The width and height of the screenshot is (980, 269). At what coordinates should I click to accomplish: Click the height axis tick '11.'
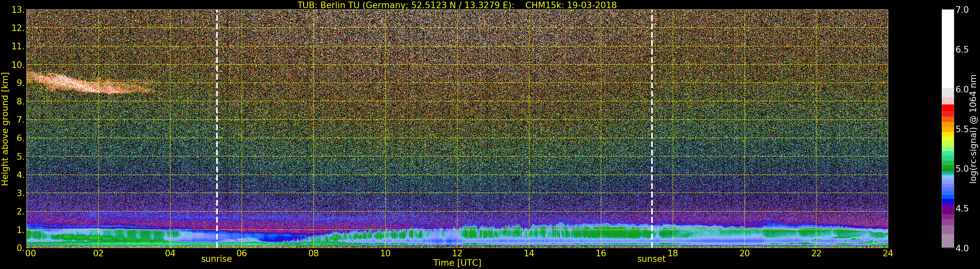pyautogui.click(x=18, y=46)
